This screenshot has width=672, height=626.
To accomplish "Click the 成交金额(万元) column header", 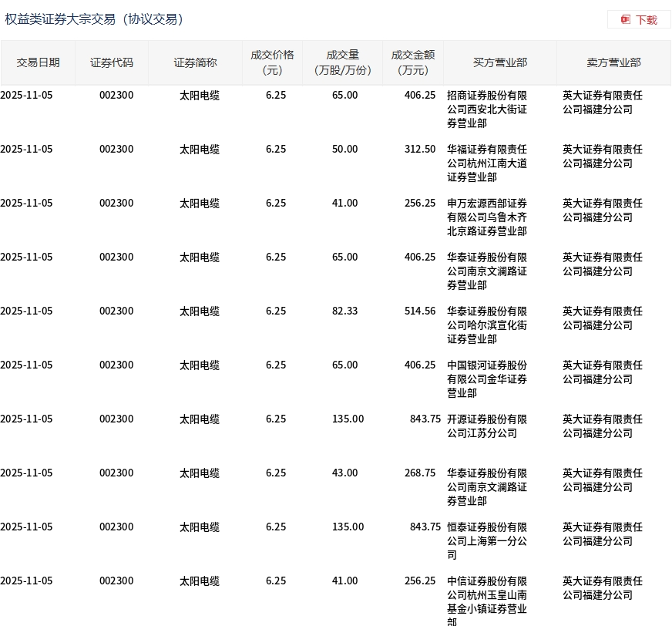I will pyautogui.click(x=413, y=62).
